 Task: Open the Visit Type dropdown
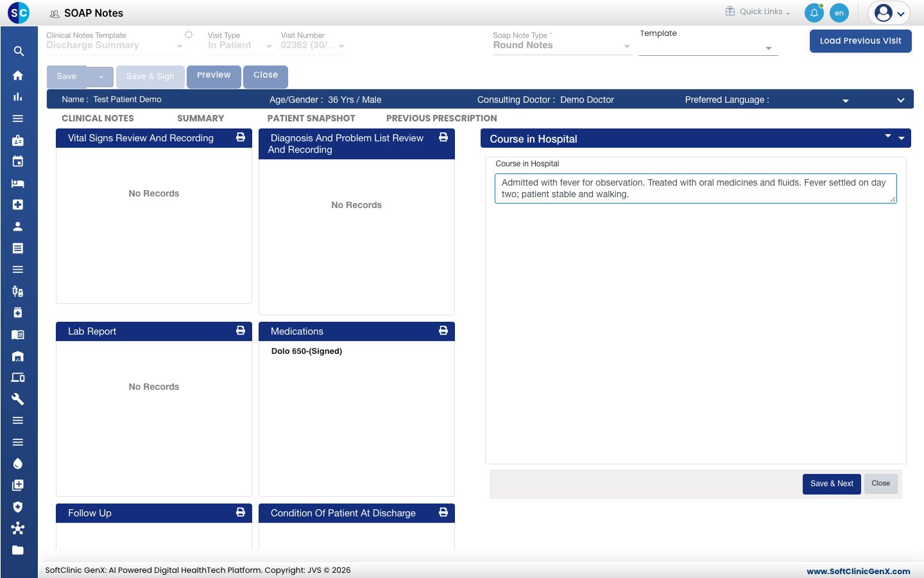coord(239,46)
